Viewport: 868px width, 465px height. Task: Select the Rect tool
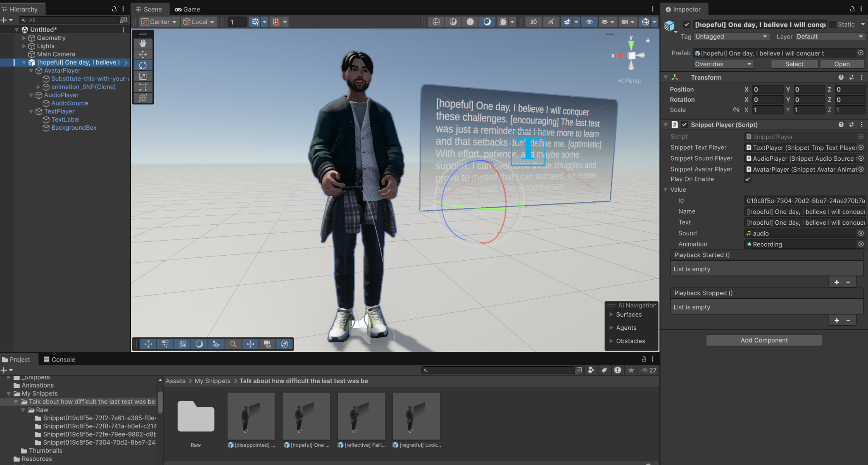(x=143, y=87)
